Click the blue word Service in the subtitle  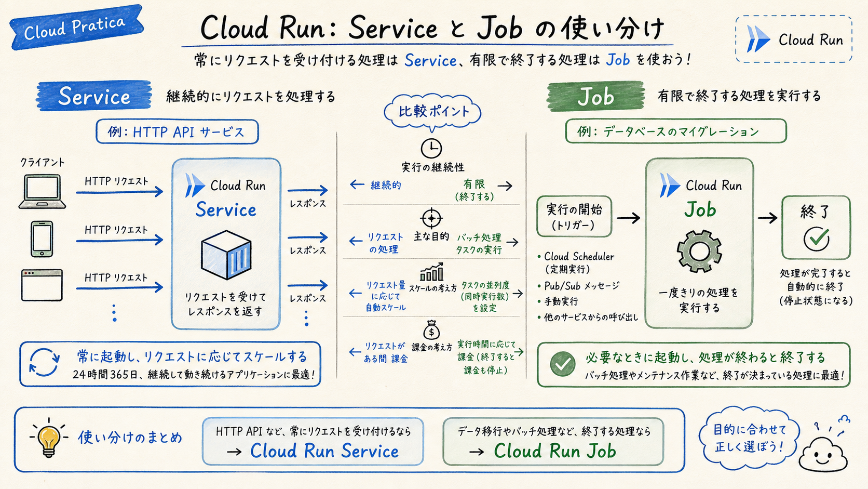coord(430,60)
